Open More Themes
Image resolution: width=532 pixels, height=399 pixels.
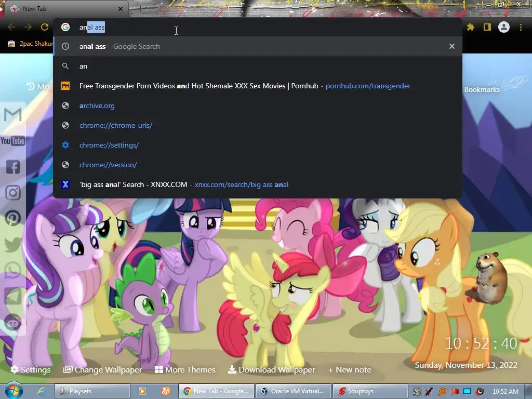click(x=185, y=369)
